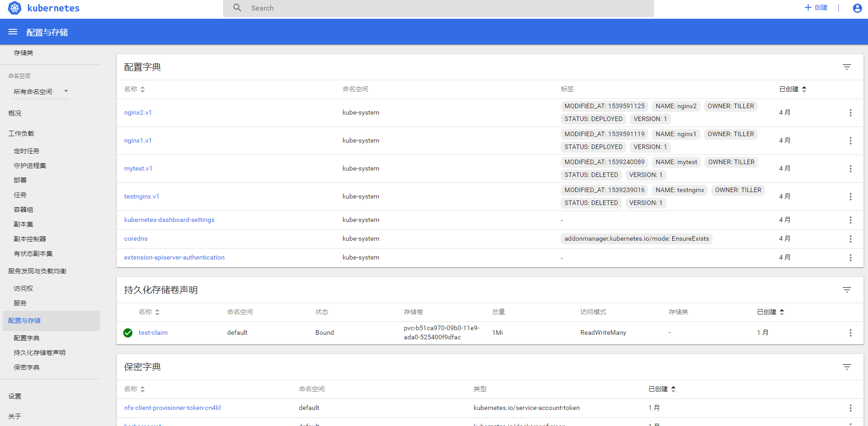Screen dimensions: 868x426
Task: Open actions menu for nginx1.v1 row
Action: tap(851, 141)
